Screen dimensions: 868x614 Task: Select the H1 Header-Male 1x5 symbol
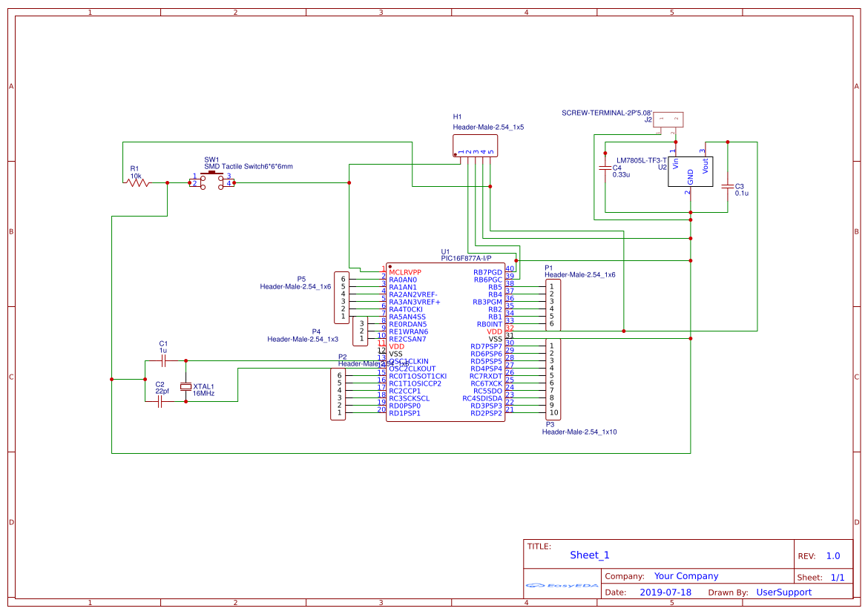(475, 146)
